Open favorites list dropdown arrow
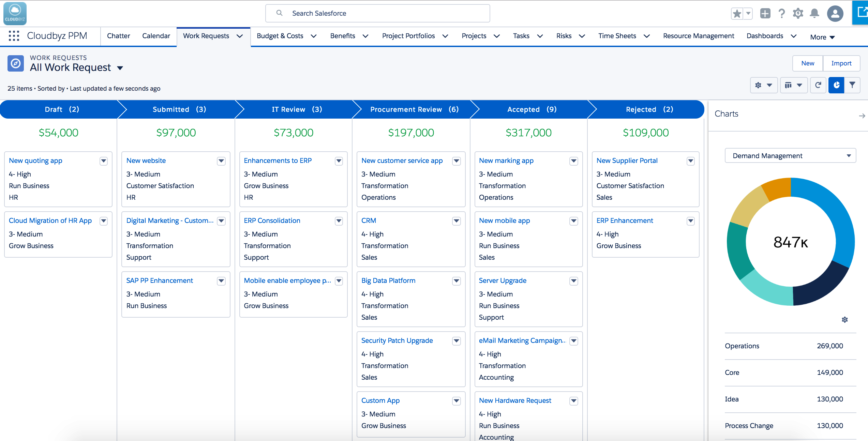This screenshot has height=441, width=868. [748, 14]
